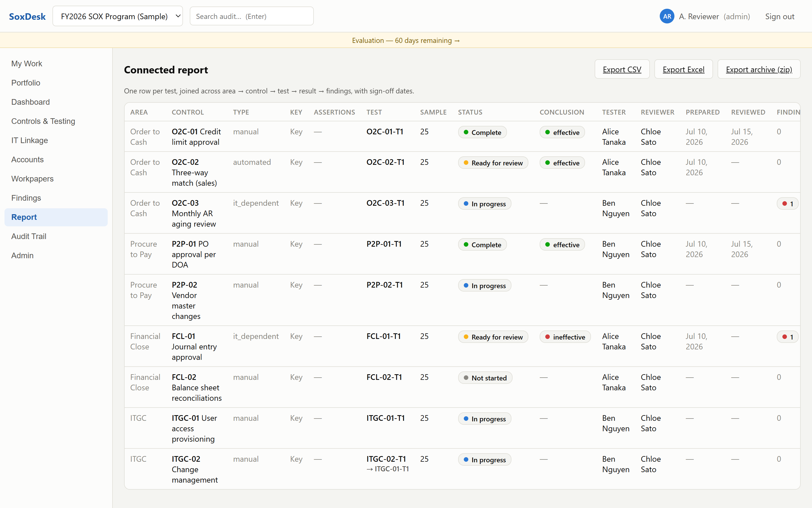Click In progress badge for O2C-03-T1

click(x=484, y=203)
